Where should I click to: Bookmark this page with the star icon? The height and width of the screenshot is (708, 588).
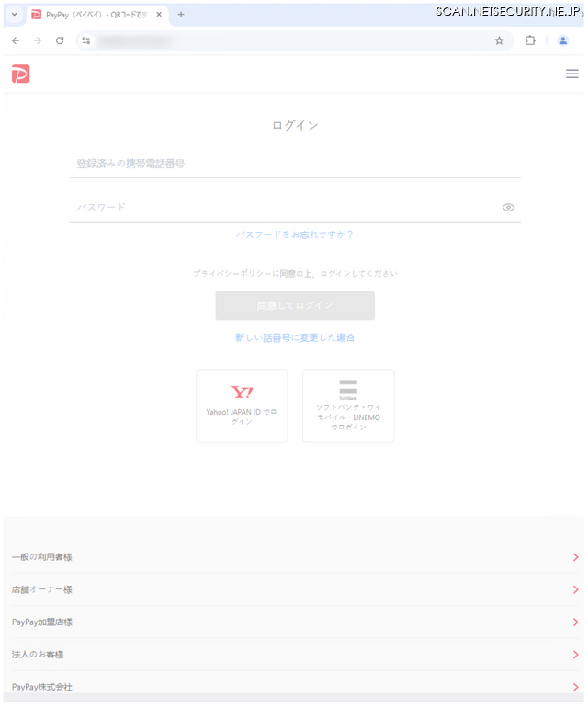pyautogui.click(x=499, y=40)
